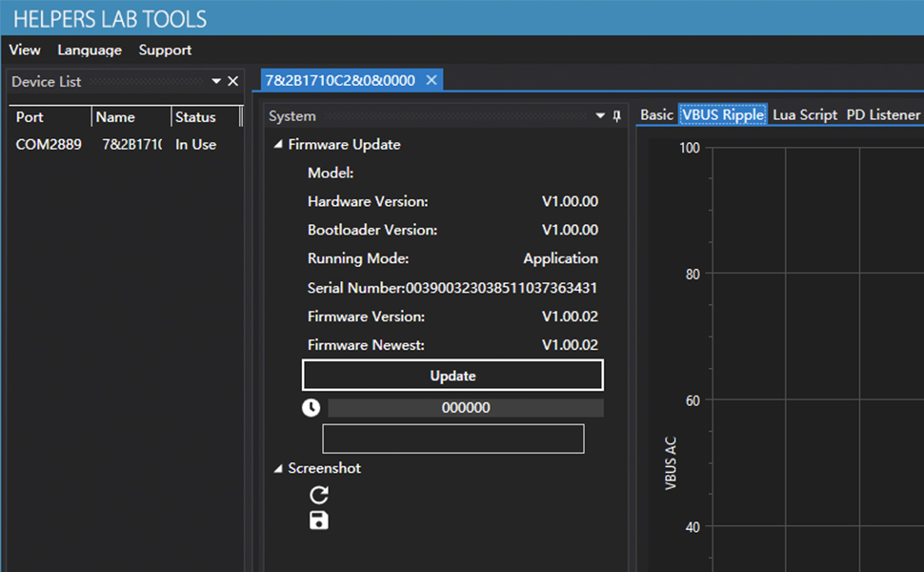Viewport: 924px width, 572px height.
Task: Switch to the Lua Script tab
Action: click(805, 114)
